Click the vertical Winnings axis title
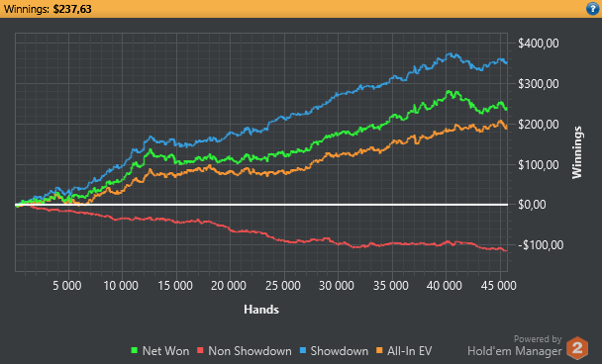 coord(577,152)
